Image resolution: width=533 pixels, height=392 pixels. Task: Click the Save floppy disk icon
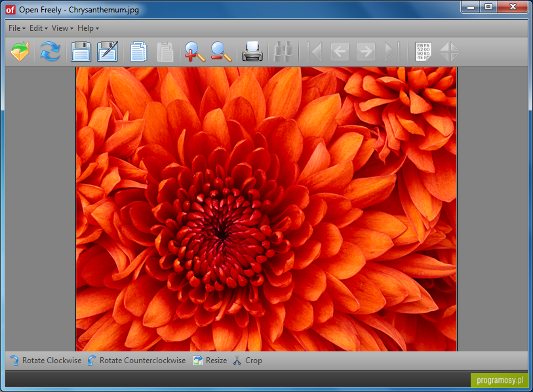(81, 51)
